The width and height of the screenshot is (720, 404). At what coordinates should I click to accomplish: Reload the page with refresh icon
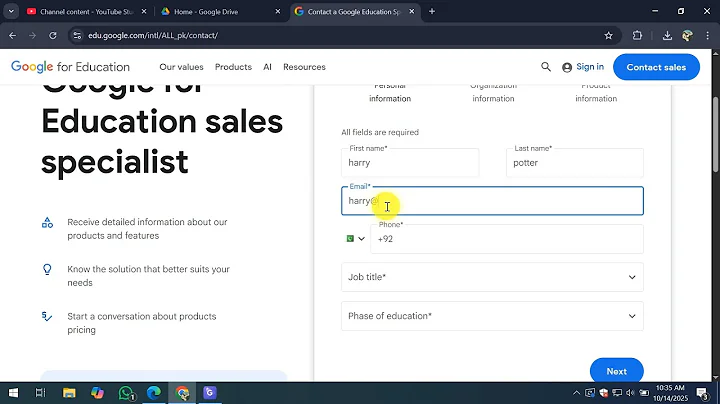(53, 35)
